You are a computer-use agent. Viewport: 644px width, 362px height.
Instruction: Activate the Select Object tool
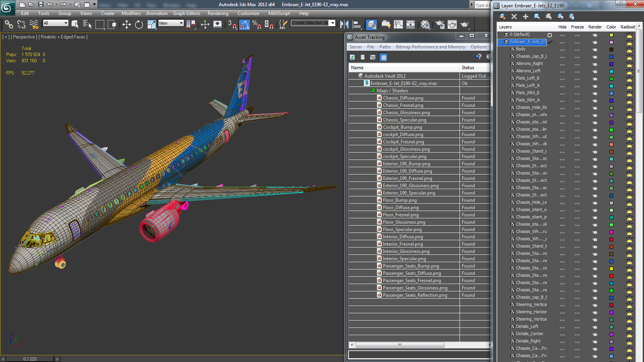(x=75, y=24)
